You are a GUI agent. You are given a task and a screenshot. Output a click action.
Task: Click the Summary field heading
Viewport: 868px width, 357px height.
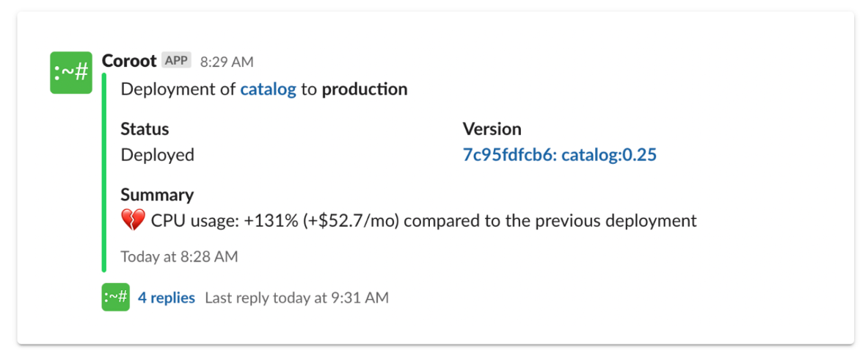[x=158, y=195]
